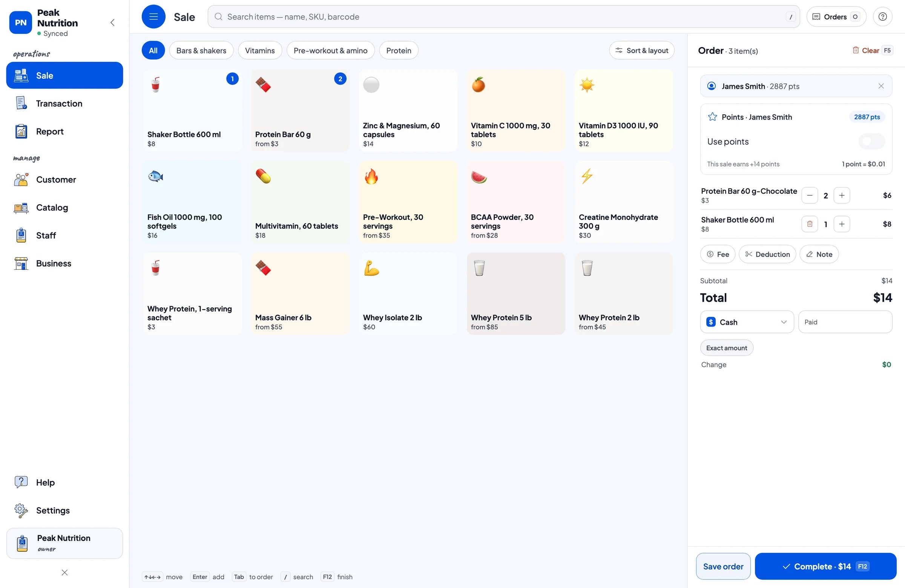
Task: Add a Note to the order
Action: (819, 254)
